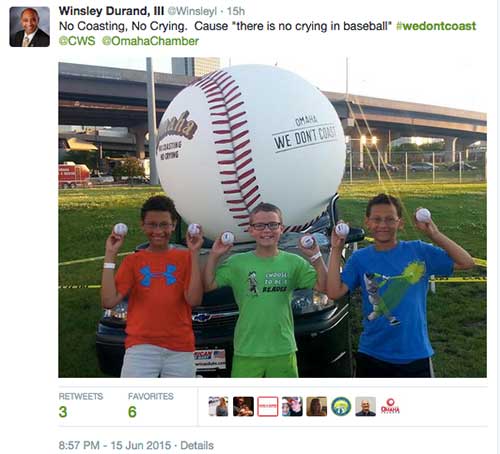Visit the @OmahaChamber mention
The height and width of the screenshot is (454, 500).
click(x=150, y=41)
